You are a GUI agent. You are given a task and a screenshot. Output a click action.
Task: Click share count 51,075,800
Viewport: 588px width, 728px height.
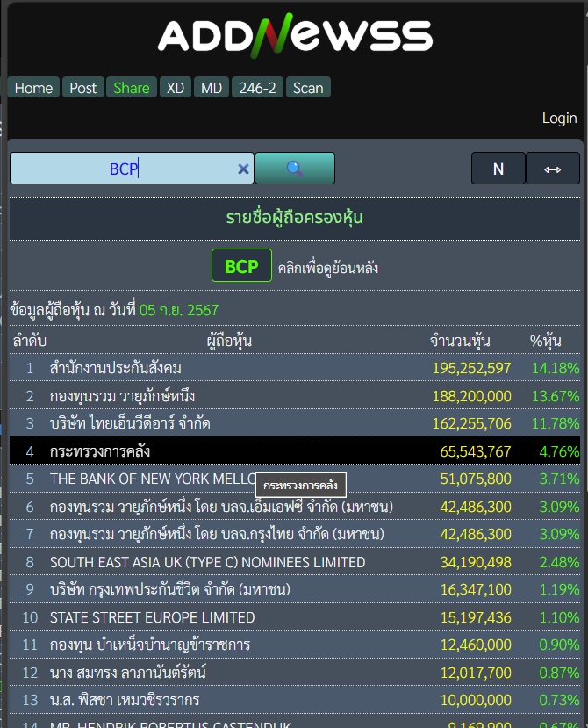click(475, 479)
